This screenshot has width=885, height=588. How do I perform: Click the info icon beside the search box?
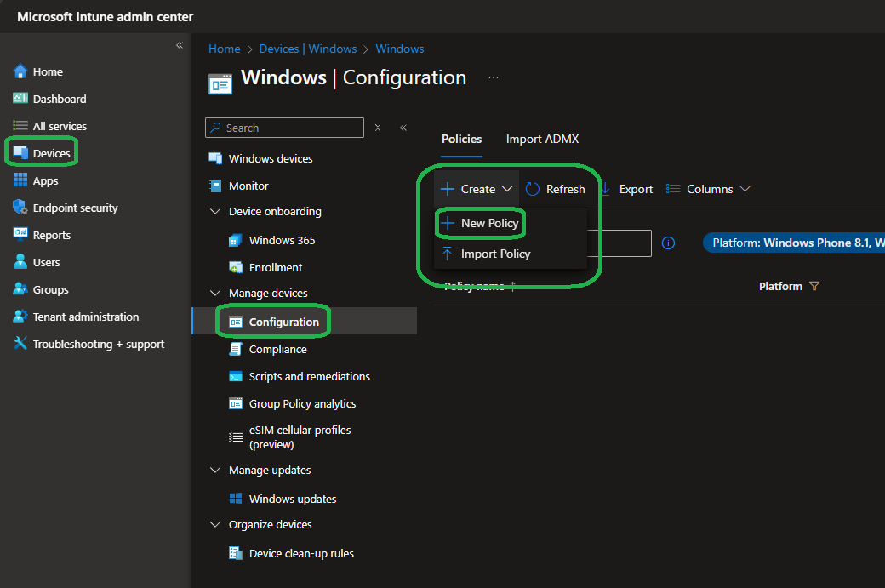coord(668,243)
